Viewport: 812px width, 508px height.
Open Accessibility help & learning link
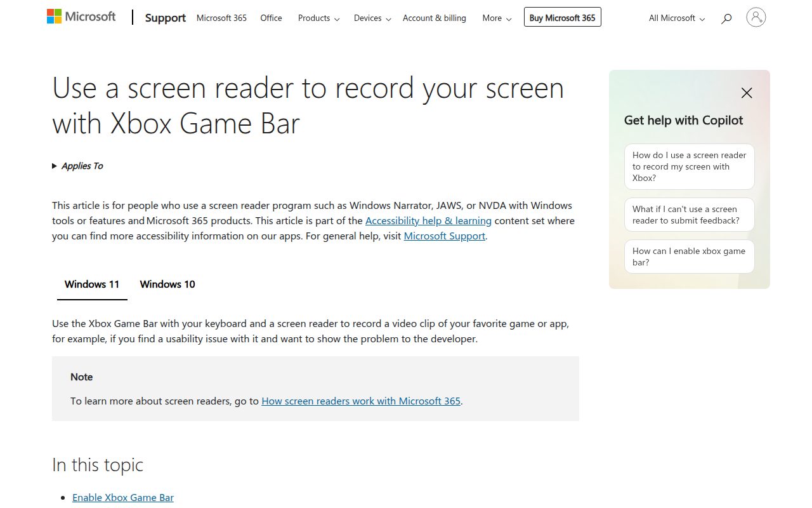click(x=428, y=220)
